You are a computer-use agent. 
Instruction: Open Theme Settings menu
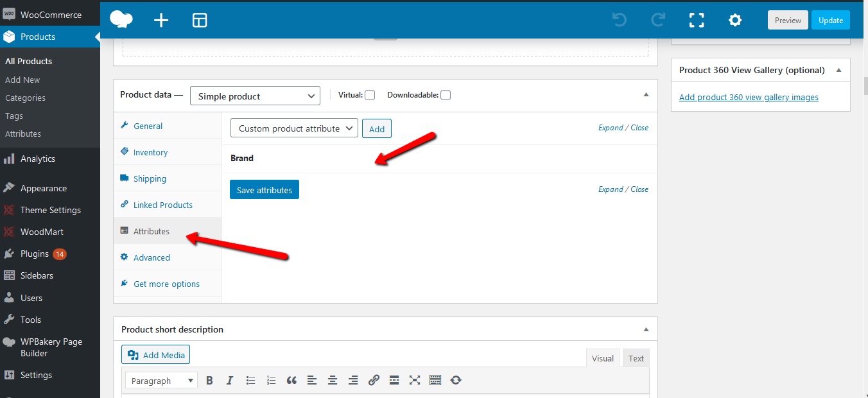50,210
